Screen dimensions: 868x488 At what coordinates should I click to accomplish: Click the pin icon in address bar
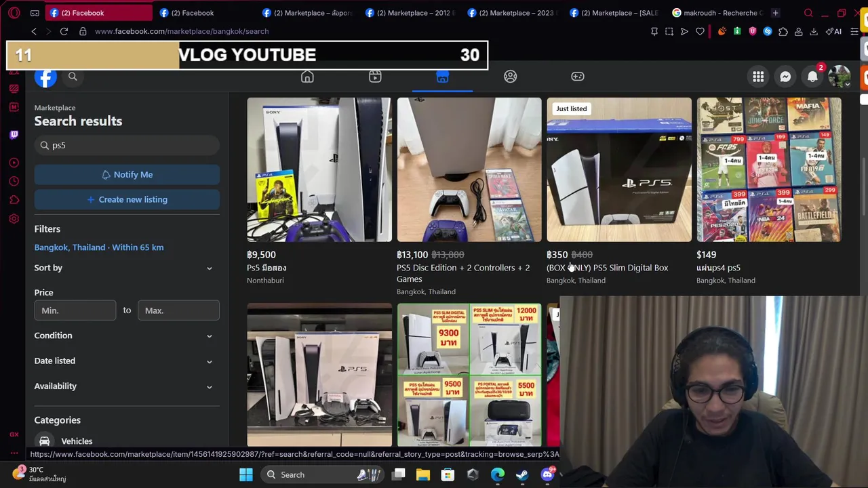[x=654, y=31]
